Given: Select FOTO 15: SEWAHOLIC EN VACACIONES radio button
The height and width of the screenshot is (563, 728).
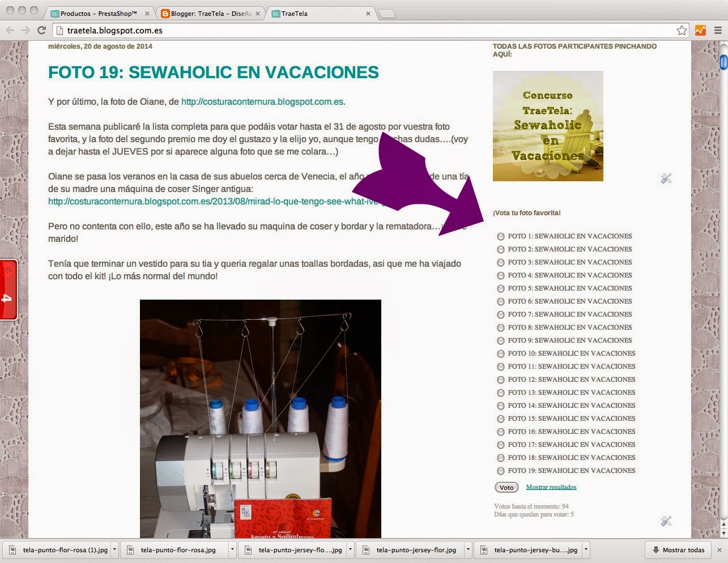Looking at the screenshot, I should pyautogui.click(x=501, y=419).
